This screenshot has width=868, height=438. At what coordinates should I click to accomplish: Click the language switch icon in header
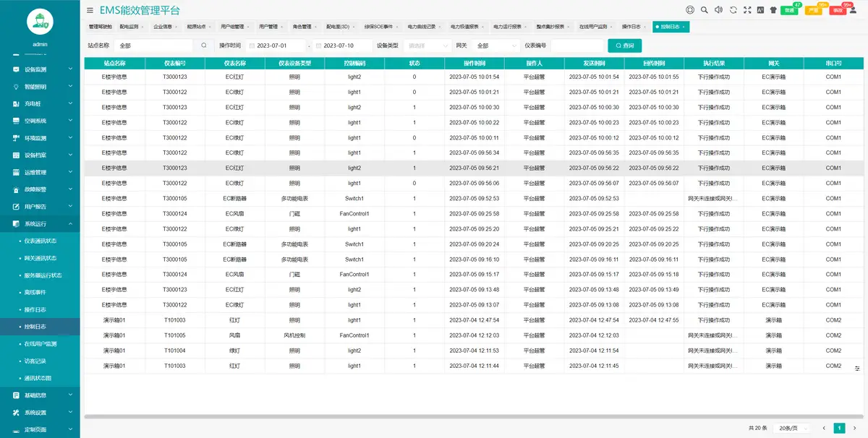[760, 10]
